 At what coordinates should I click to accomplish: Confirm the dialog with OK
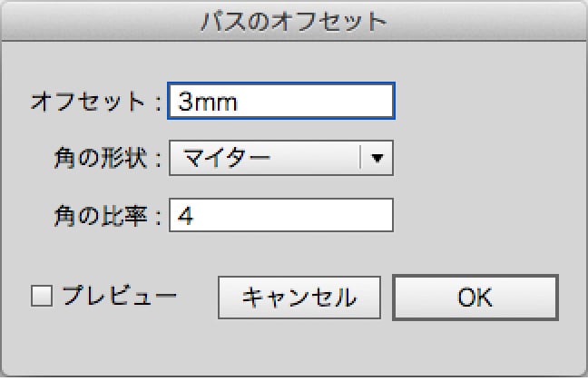(x=475, y=297)
